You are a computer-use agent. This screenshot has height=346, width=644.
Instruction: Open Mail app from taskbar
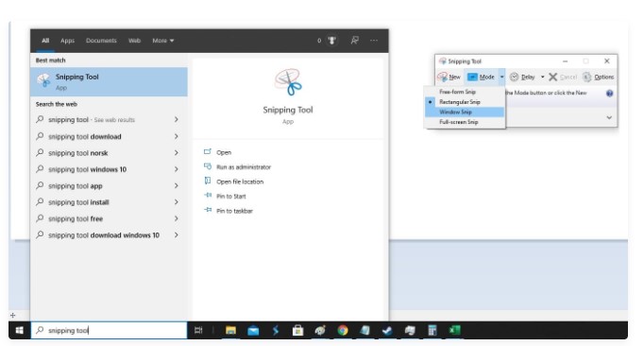pos(253,330)
